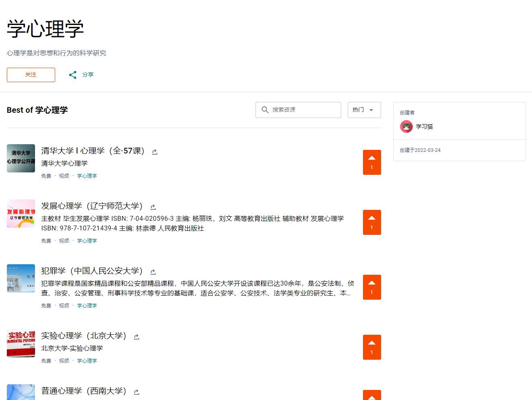Upvote the 实验心理学 (北京大学) course

(x=371, y=347)
